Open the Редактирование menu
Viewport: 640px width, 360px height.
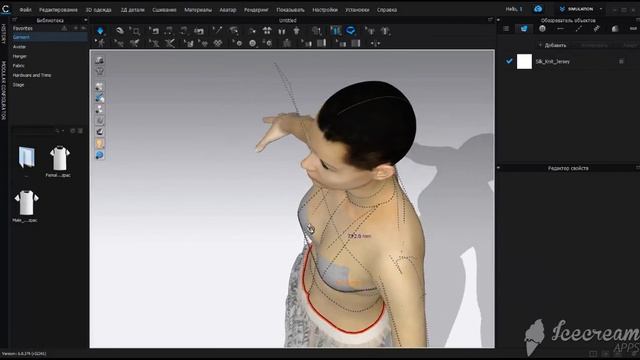click(58, 10)
